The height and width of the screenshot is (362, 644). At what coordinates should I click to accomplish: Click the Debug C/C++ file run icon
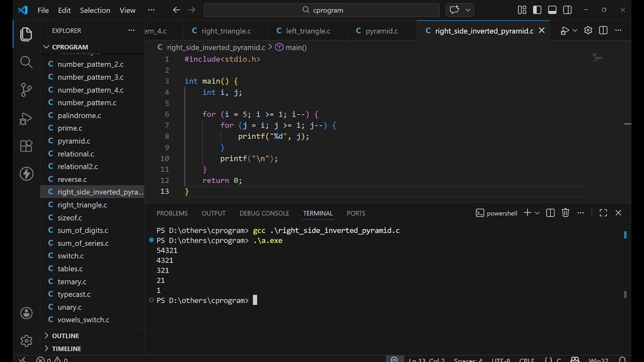click(x=565, y=31)
